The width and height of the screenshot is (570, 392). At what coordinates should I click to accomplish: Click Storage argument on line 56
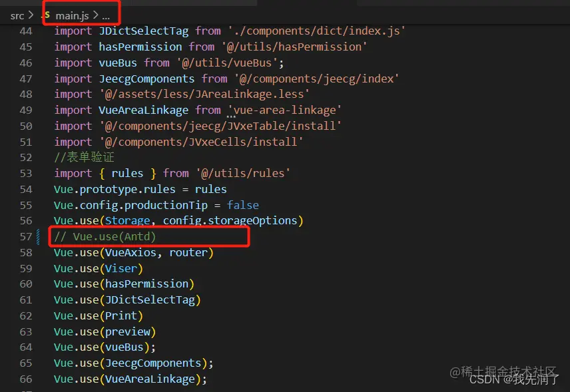point(127,221)
